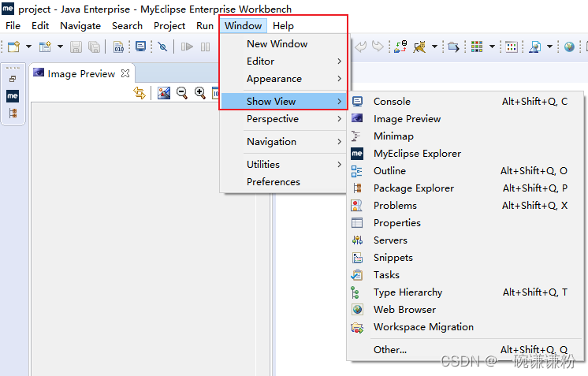Click the zoom out magnifier icon
588x376 pixels.
pyautogui.click(x=182, y=93)
